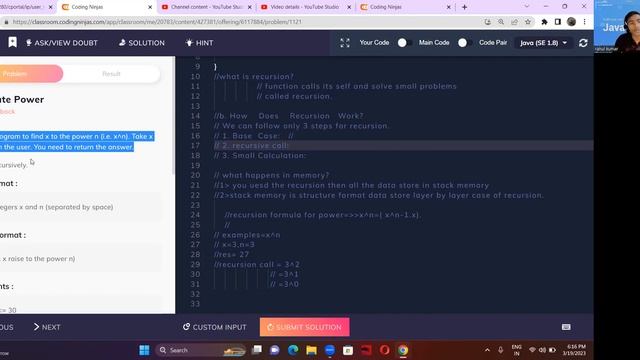Open the speaker volume tray icon

tap(542, 350)
